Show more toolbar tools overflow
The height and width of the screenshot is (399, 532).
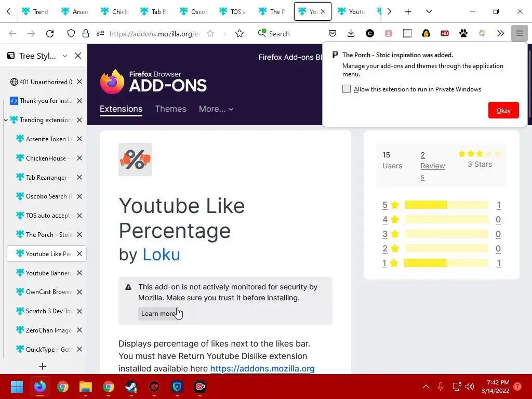point(500,33)
